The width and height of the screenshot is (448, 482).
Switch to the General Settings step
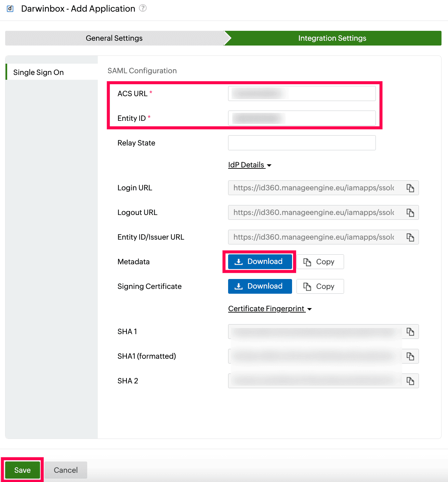[x=114, y=38]
